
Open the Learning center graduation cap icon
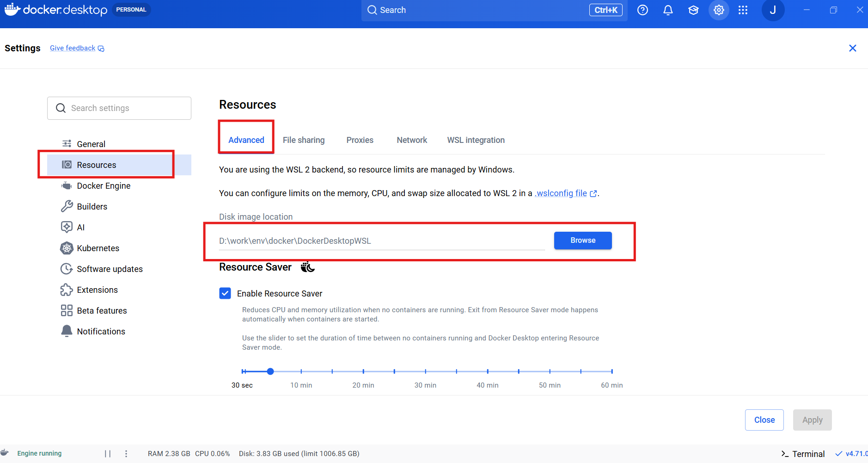click(693, 10)
